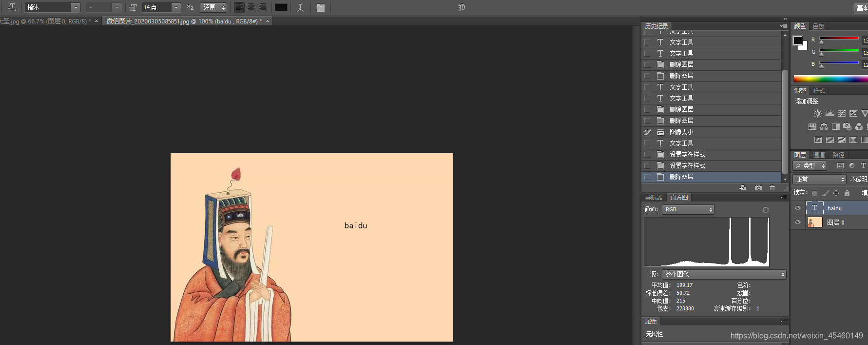Add a Photo Filter adjustment

click(848, 126)
